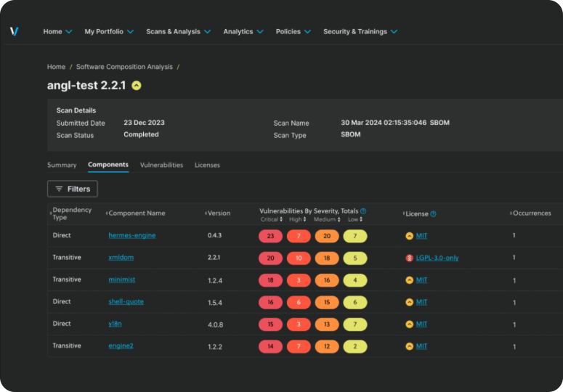Open Software Composition Analysis breadcrumb
The image size is (563, 392).
[x=124, y=67]
